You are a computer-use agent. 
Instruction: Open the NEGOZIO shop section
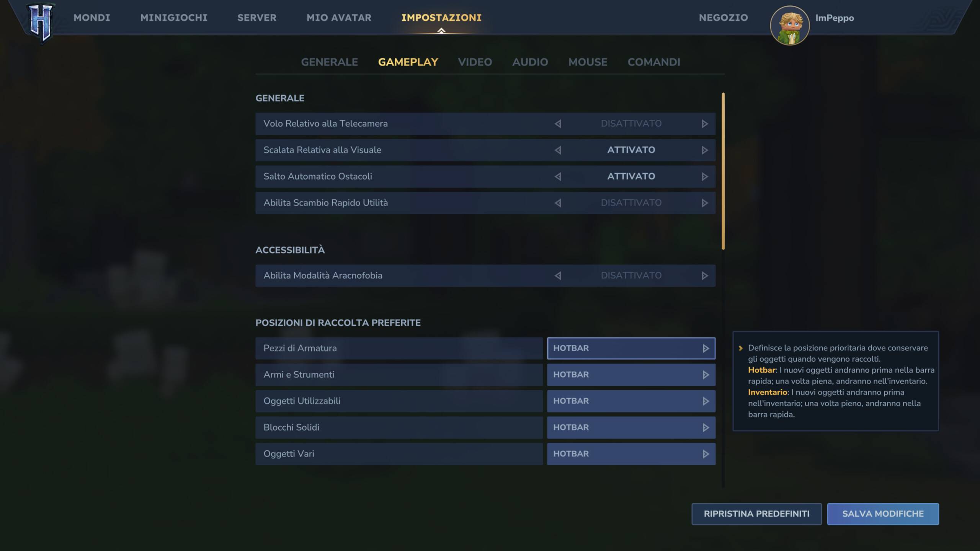723,18
